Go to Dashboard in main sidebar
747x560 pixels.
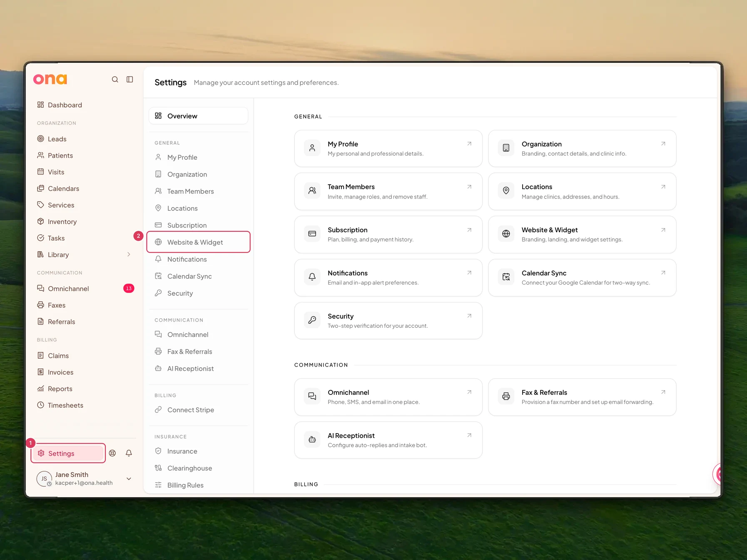pyautogui.click(x=85, y=105)
